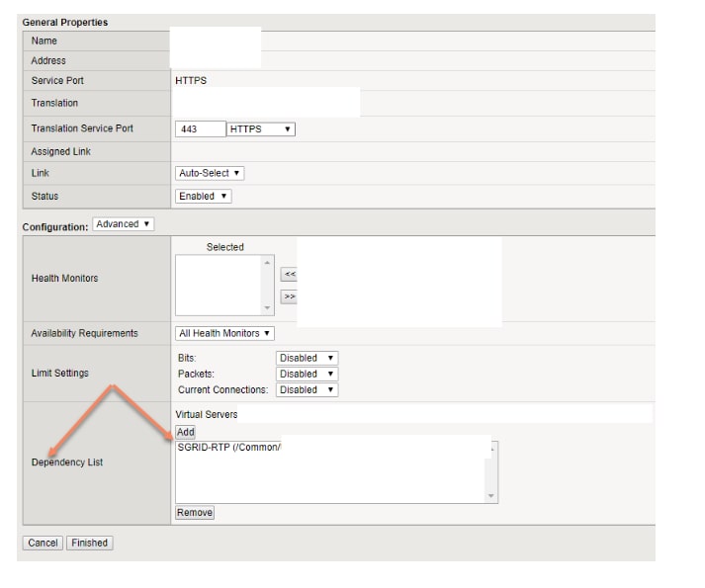Click the Dependency List scroll-up arrow

pos(491,449)
